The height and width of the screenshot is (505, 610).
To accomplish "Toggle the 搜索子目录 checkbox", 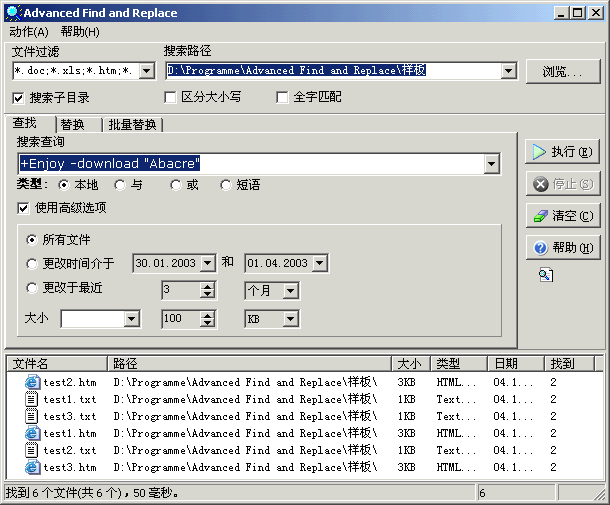I will click(x=18, y=98).
